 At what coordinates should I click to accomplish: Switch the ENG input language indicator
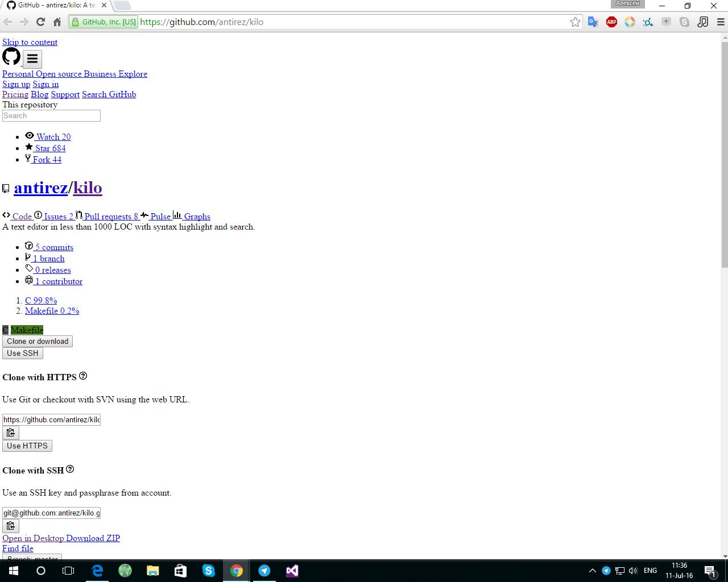click(x=650, y=571)
